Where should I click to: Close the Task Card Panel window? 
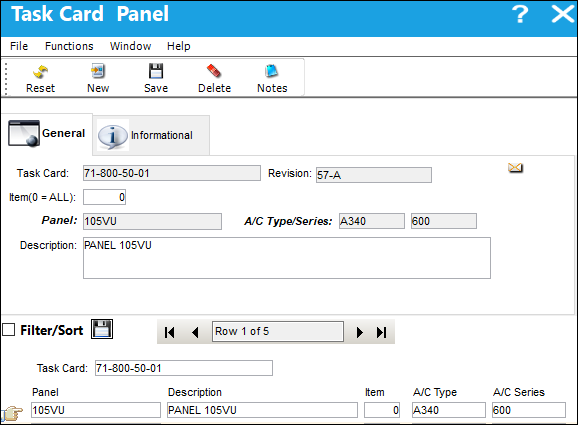point(563,14)
